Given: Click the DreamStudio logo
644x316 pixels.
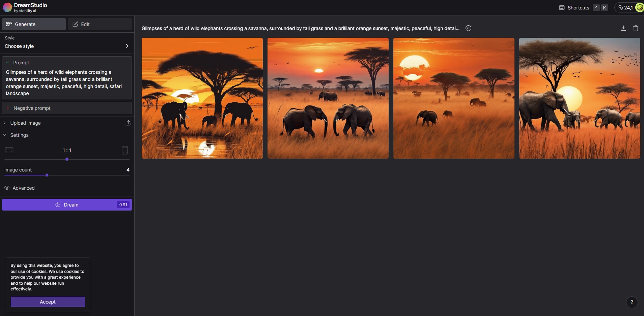Looking at the screenshot, I should tap(7, 7).
